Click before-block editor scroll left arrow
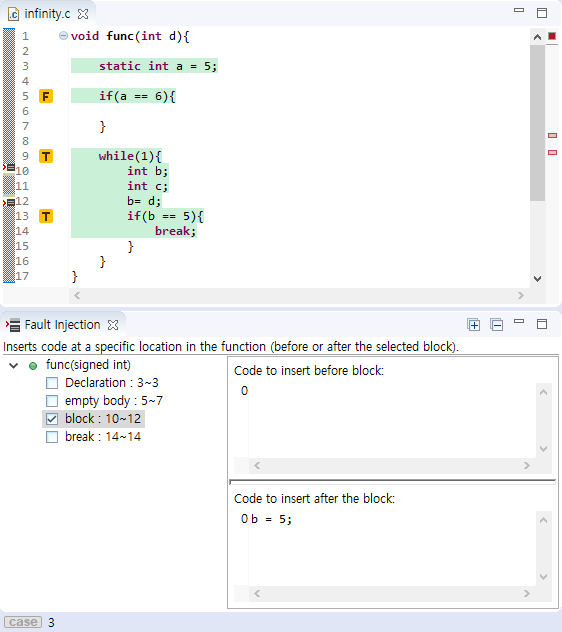The height and width of the screenshot is (632, 562). (x=257, y=466)
